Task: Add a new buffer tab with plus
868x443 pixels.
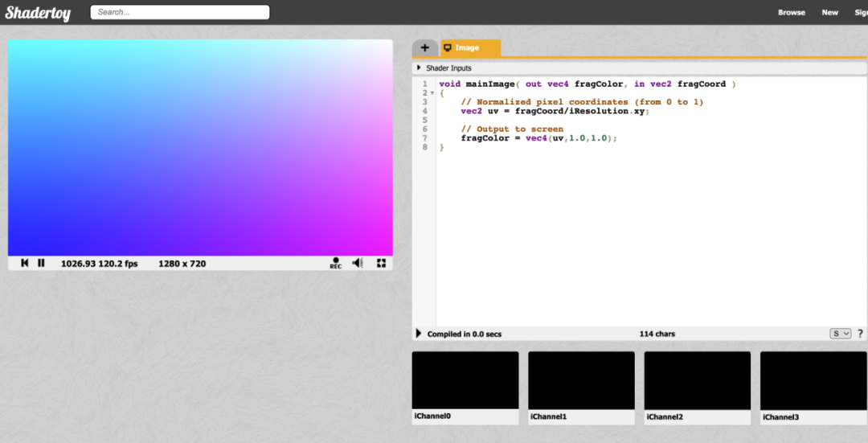Action: [424, 48]
